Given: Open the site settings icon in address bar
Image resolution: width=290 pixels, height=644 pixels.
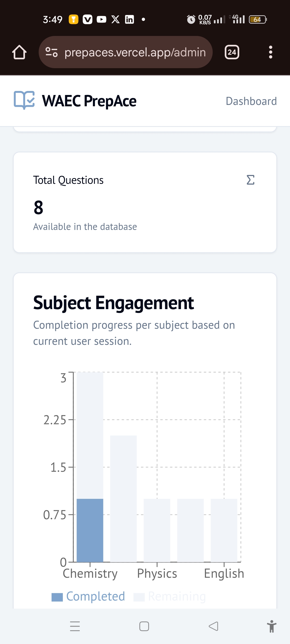Looking at the screenshot, I should point(51,52).
